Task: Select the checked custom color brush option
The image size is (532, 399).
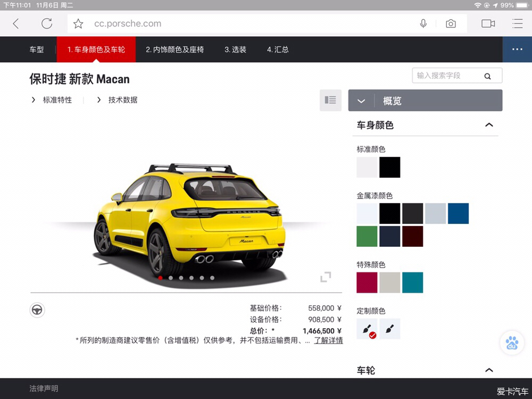Action: [367, 329]
